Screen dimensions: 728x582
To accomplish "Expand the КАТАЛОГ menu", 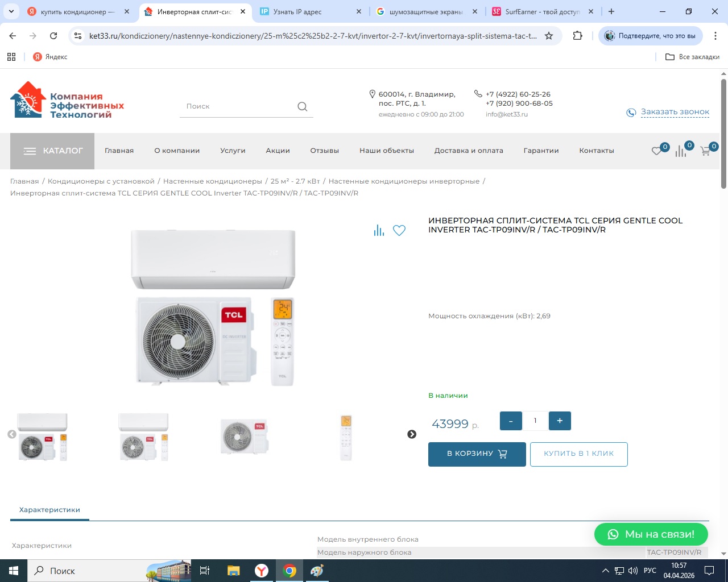I will point(52,151).
